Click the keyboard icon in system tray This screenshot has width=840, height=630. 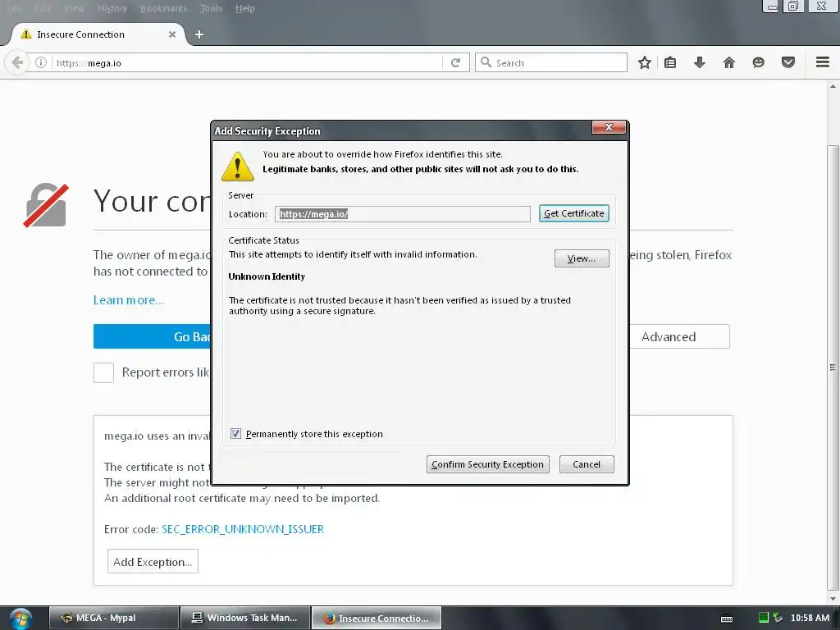(x=727, y=619)
